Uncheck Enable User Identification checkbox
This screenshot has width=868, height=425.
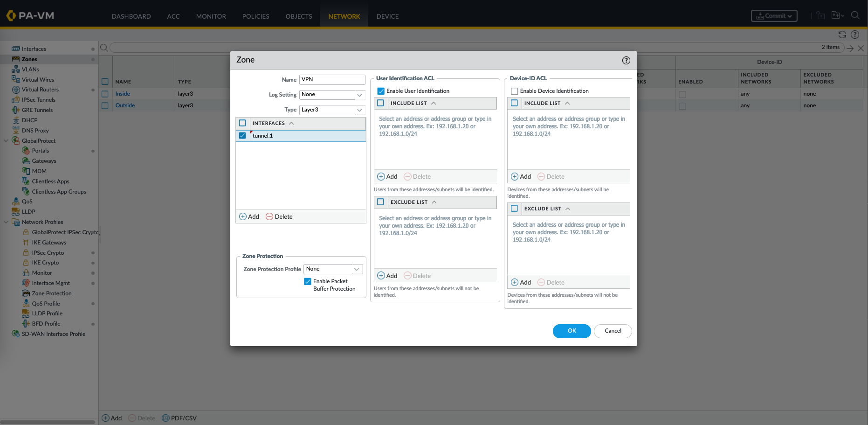point(381,91)
